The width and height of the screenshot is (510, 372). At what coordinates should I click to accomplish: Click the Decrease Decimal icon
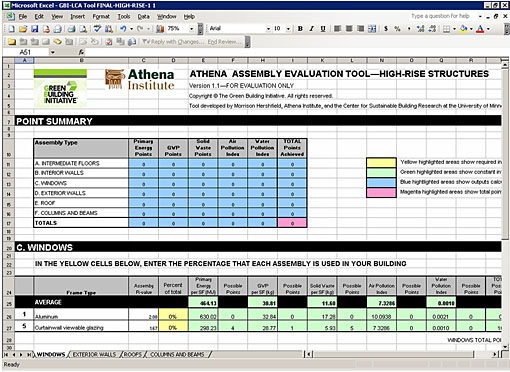[432, 29]
